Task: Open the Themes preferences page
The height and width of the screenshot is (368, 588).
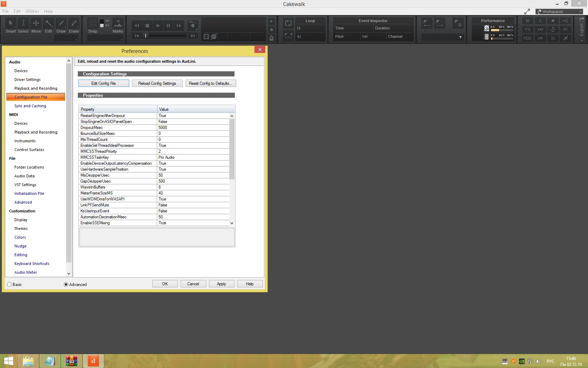Action: [21, 229]
